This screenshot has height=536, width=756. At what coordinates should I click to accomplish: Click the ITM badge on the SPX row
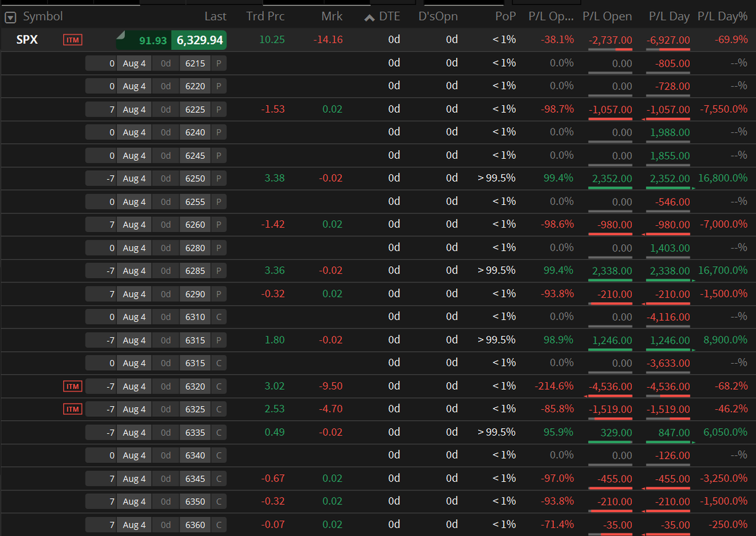coord(73,40)
